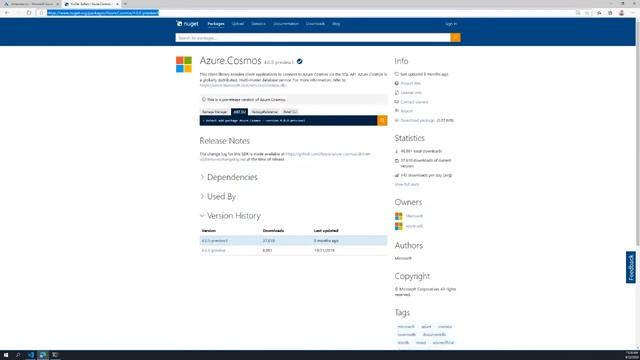Select the Paket CLI tab
Screen dimensions: 640x360
290,112
